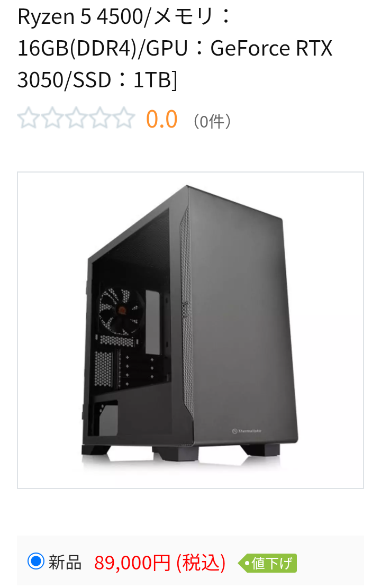Click the GeForce RTX text in title
Viewport: 381px width, 588px height.
tap(271, 48)
